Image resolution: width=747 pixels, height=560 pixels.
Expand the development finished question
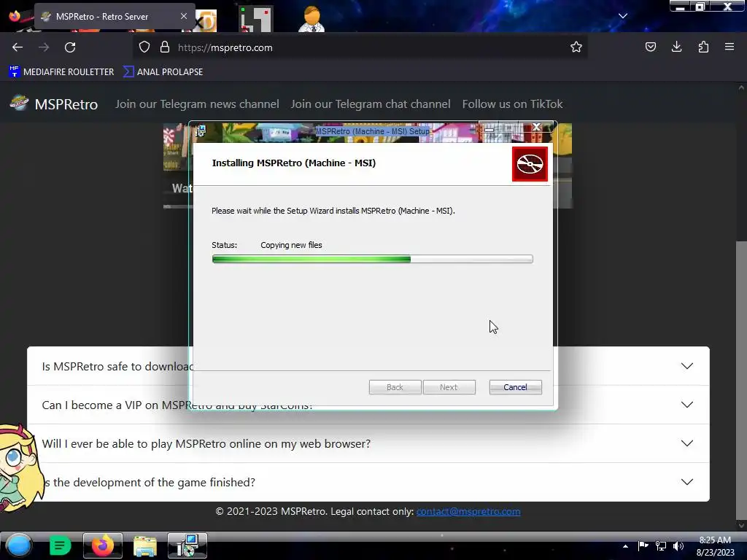368,482
